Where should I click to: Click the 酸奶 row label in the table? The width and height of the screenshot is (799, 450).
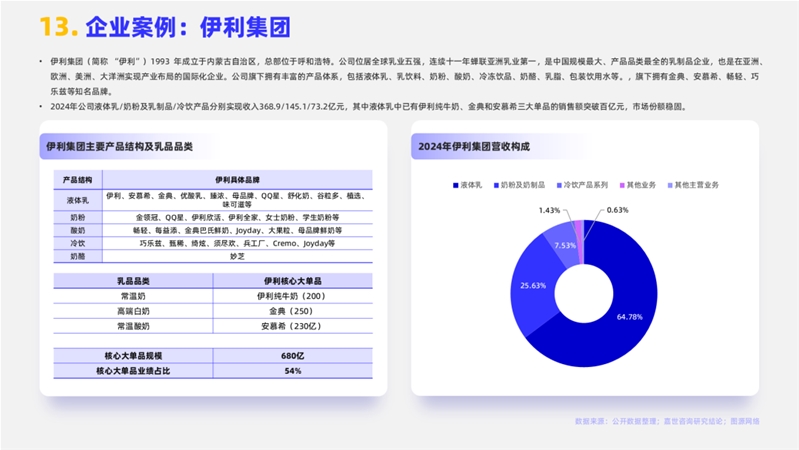coord(78,230)
